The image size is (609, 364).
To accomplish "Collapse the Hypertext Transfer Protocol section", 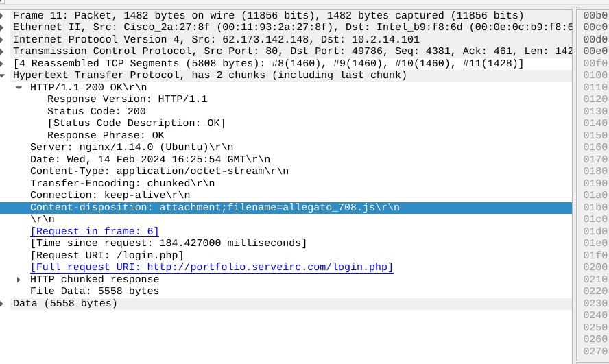I will 4,75.
